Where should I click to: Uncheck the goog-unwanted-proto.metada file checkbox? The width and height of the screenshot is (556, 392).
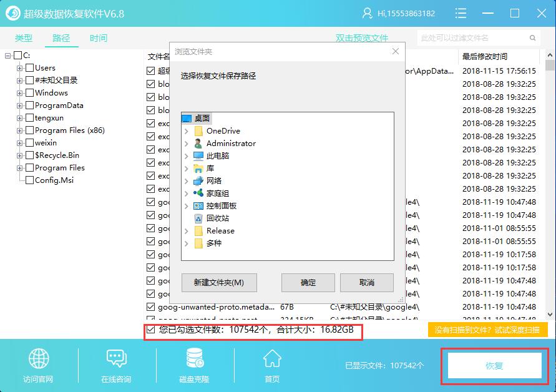coord(151,307)
